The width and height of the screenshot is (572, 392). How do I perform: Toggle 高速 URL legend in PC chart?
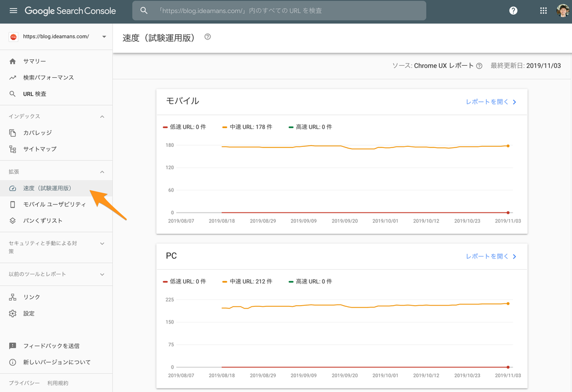point(310,281)
